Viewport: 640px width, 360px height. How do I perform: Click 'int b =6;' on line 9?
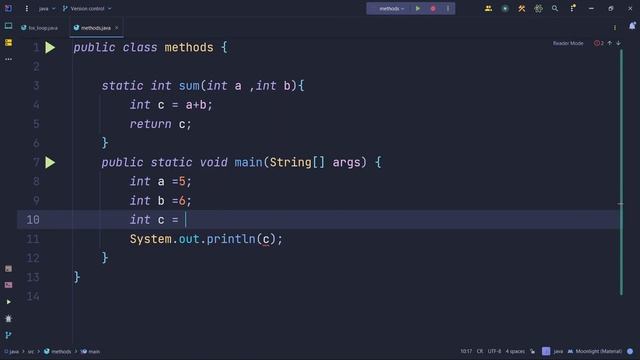(x=160, y=201)
